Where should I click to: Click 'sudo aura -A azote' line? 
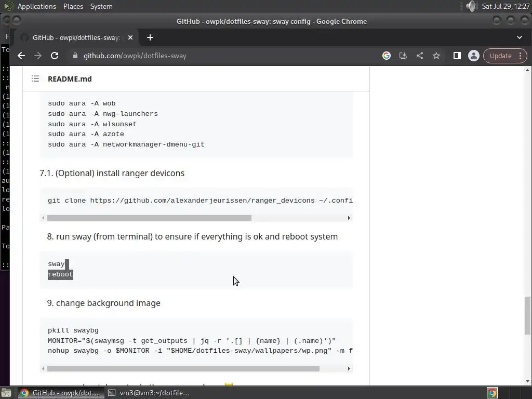coord(86,134)
